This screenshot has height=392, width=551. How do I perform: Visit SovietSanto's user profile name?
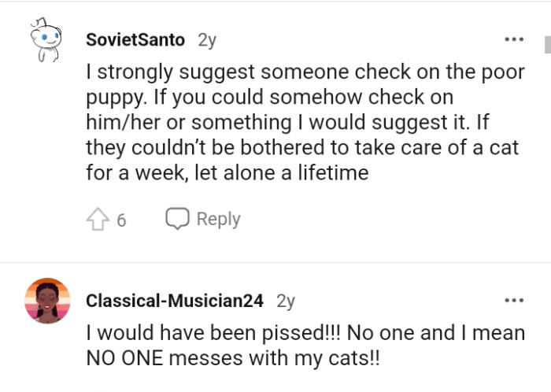tap(135, 39)
